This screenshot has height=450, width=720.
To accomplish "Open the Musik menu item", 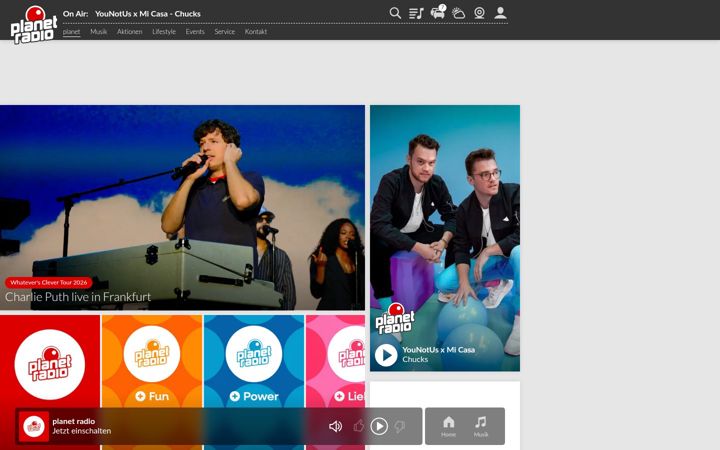I will 98,32.
